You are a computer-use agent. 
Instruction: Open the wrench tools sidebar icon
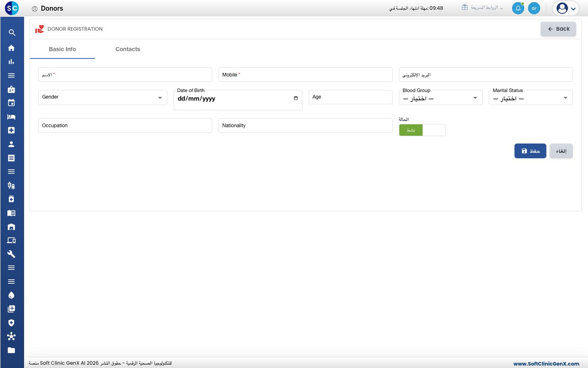(x=11, y=254)
